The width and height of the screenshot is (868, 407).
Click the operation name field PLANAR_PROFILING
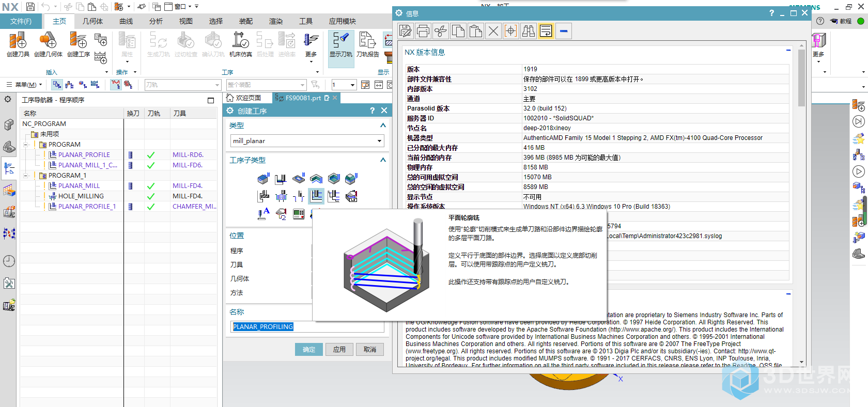(307, 327)
